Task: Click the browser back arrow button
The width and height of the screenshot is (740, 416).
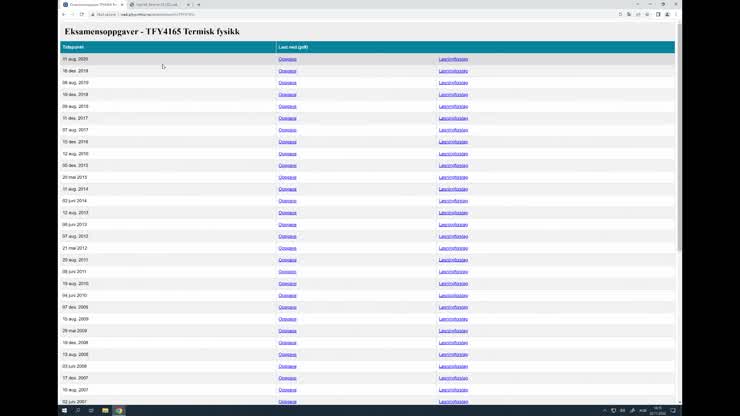Action: point(64,14)
